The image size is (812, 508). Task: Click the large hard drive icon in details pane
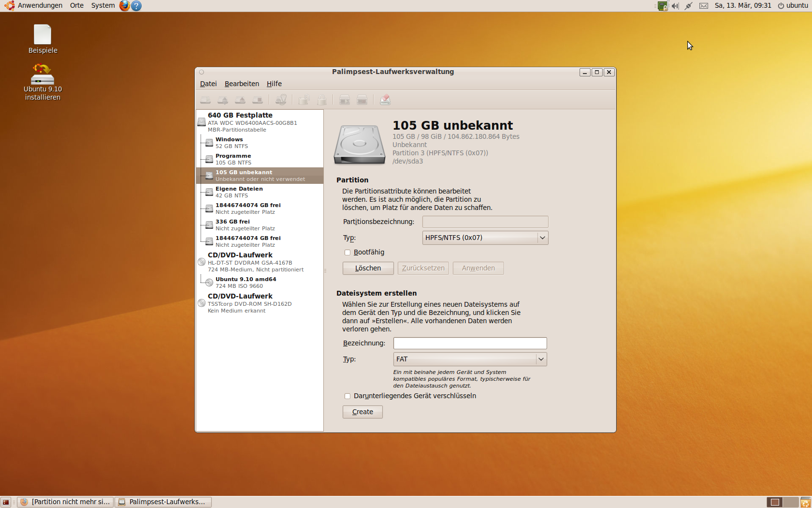click(360, 145)
